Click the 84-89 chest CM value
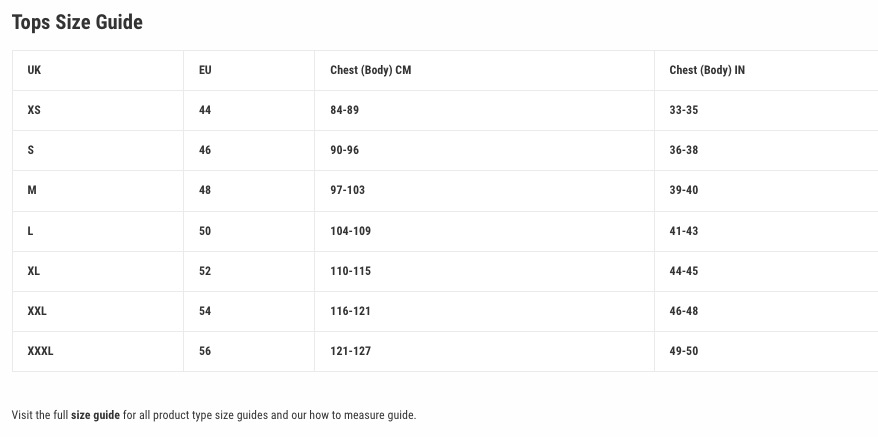Screen dimensions: 878x437 tap(344, 110)
